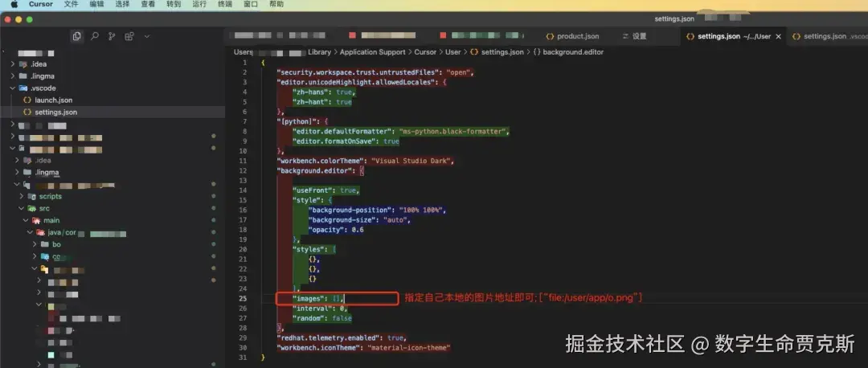The width and height of the screenshot is (868, 368).
Task: Open the 选择 menu
Action: coord(122,4)
